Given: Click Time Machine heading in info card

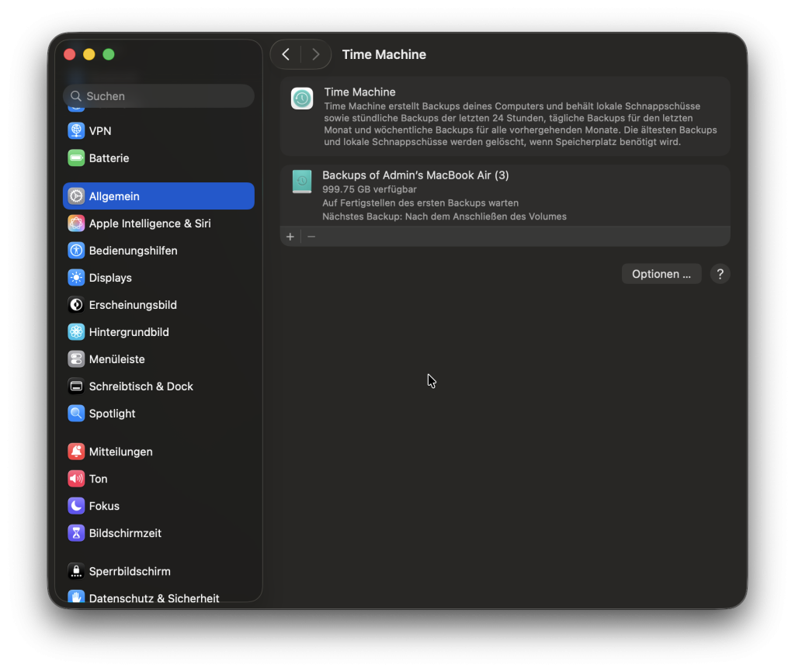Looking at the screenshot, I should (x=359, y=92).
